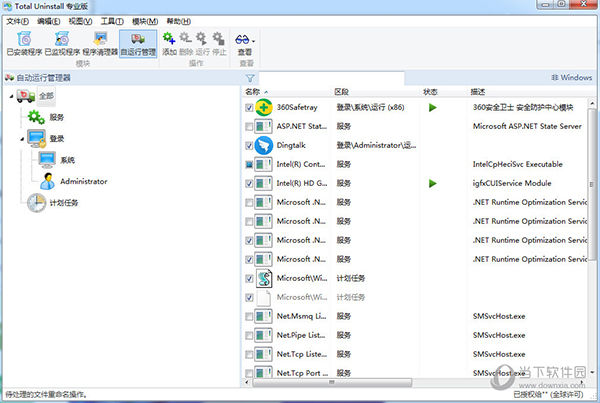Click the Microsoft\Wi... script task icon
This screenshot has height=403, width=600.
pyautogui.click(x=264, y=278)
